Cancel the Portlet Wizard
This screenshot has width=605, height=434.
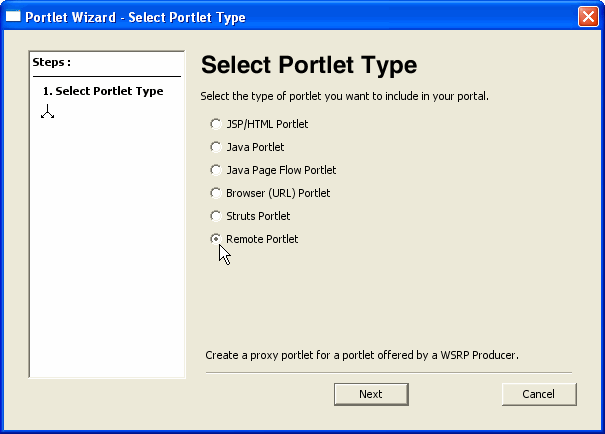539,394
